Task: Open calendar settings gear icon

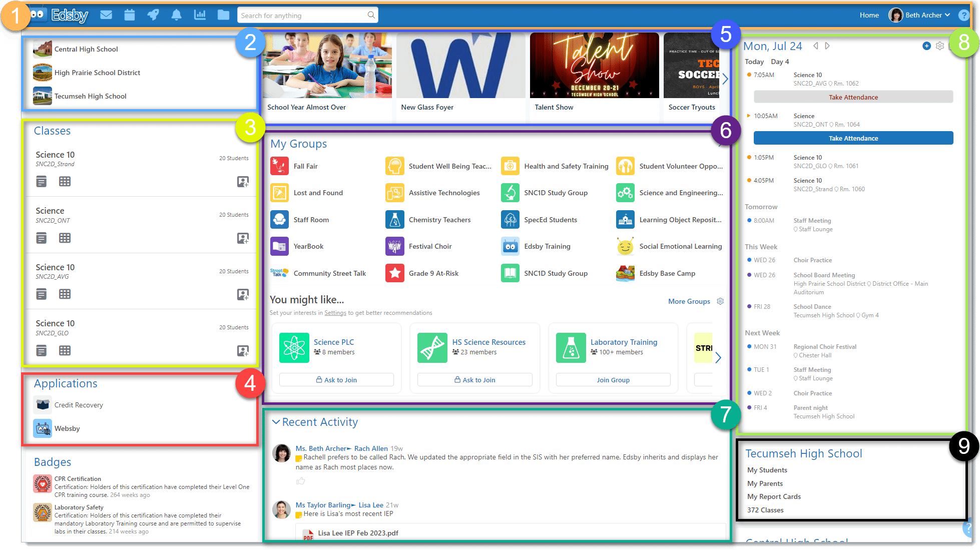Action: 939,46
